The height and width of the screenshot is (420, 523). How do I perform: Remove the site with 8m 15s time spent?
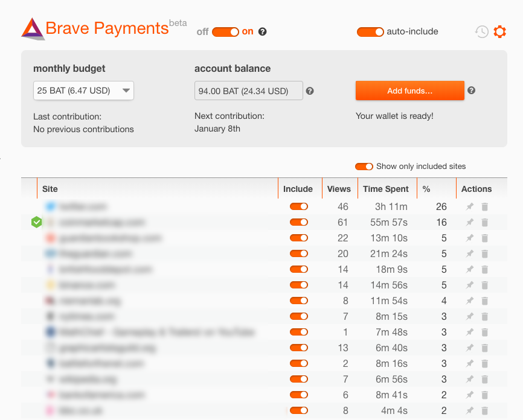pyautogui.click(x=484, y=316)
